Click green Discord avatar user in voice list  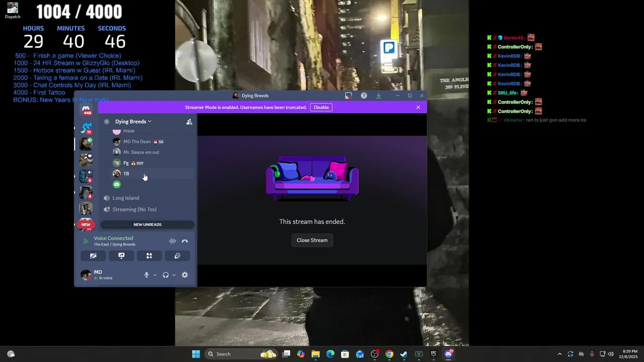point(117,185)
